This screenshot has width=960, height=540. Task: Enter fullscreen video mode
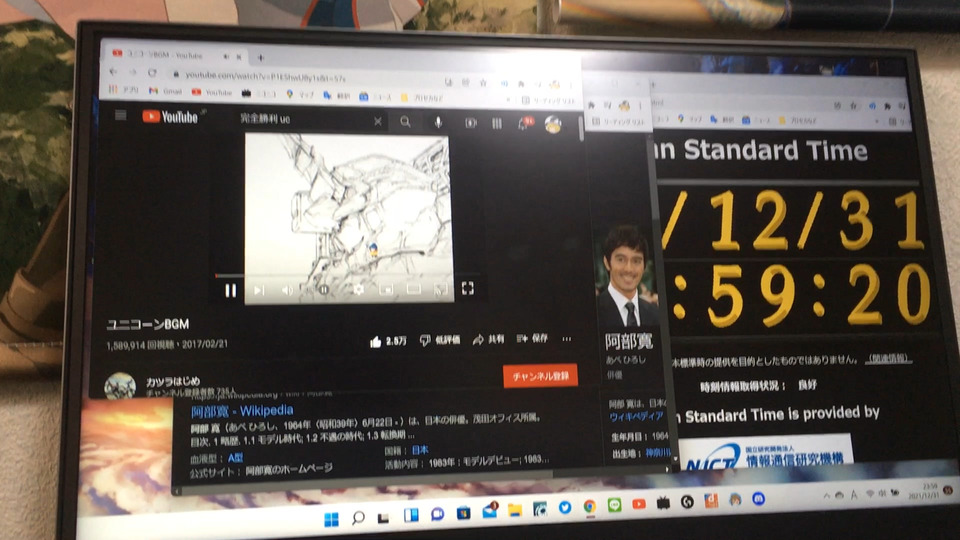pyautogui.click(x=468, y=288)
